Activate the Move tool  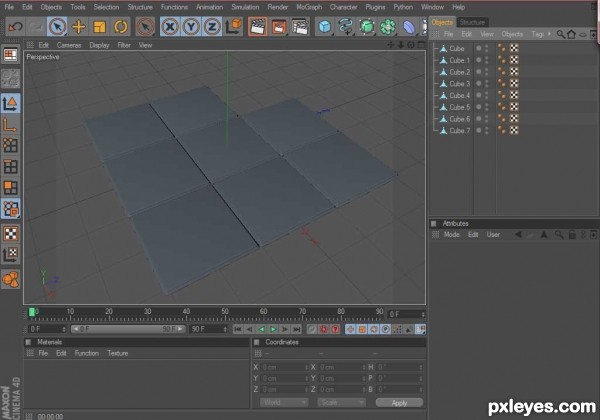[x=78, y=27]
